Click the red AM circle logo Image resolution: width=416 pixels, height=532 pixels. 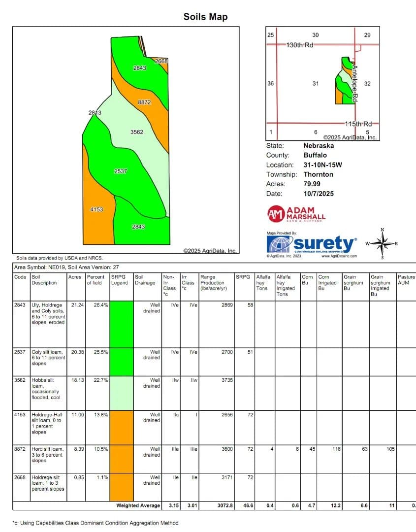coord(275,213)
